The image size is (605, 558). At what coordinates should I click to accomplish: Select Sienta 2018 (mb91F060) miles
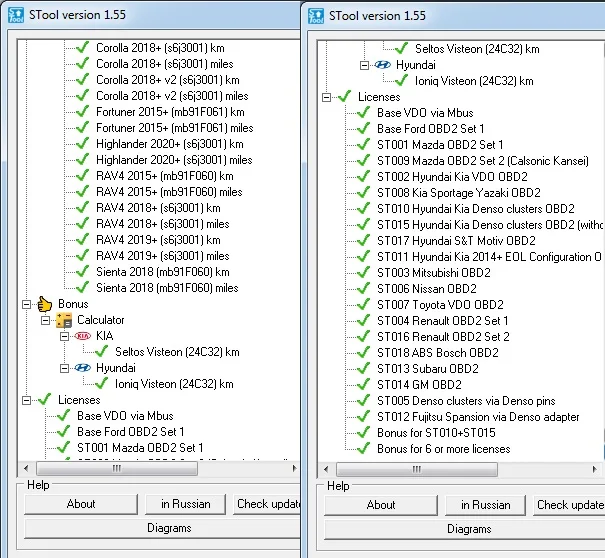click(167, 288)
